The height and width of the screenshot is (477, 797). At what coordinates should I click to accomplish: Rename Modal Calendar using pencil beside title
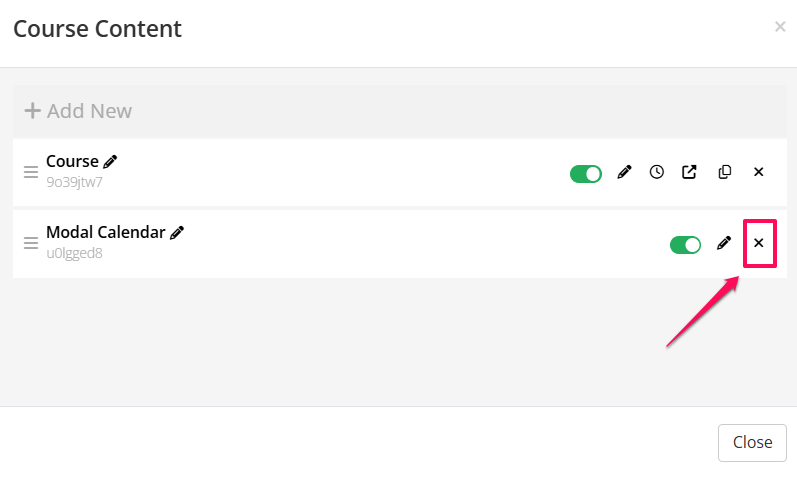(x=177, y=232)
